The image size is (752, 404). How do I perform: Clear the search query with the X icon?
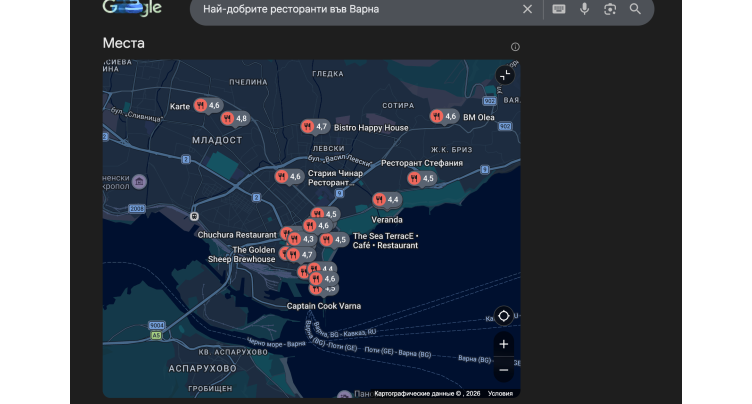coord(527,9)
